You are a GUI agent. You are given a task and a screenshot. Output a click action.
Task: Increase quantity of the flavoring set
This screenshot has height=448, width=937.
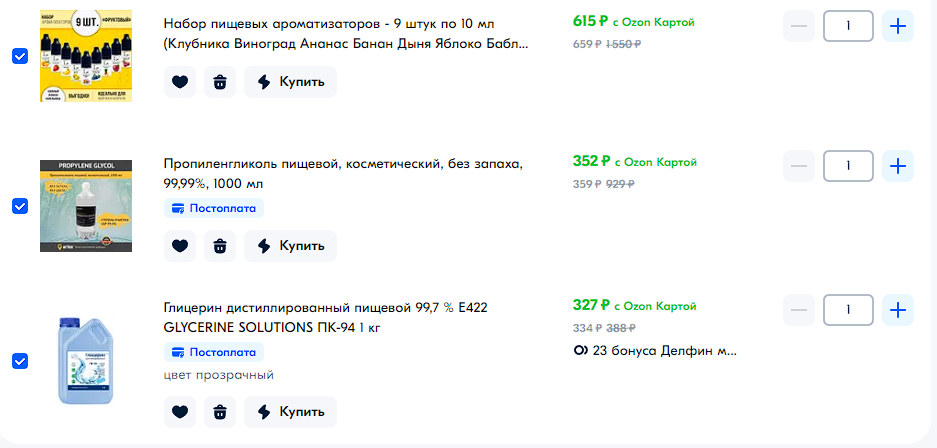click(898, 26)
